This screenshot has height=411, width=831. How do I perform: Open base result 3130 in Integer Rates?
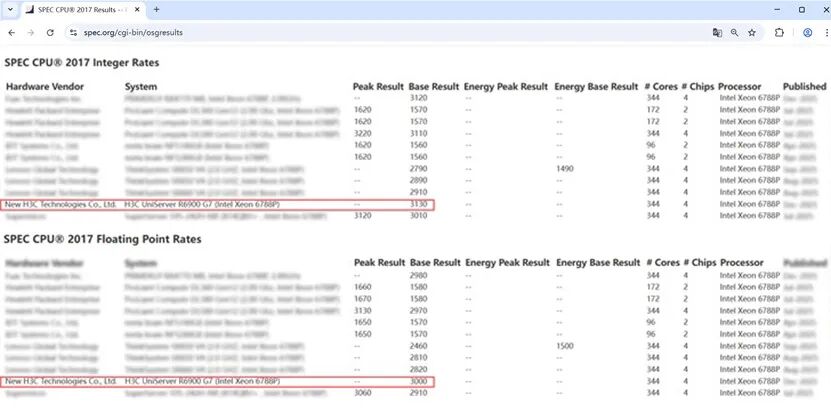coord(422,204)
